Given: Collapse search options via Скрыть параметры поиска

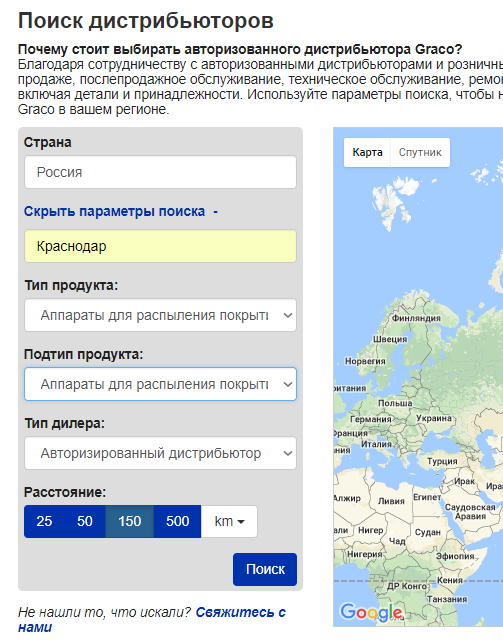Looking at the screenshot, I should point(121,211).
